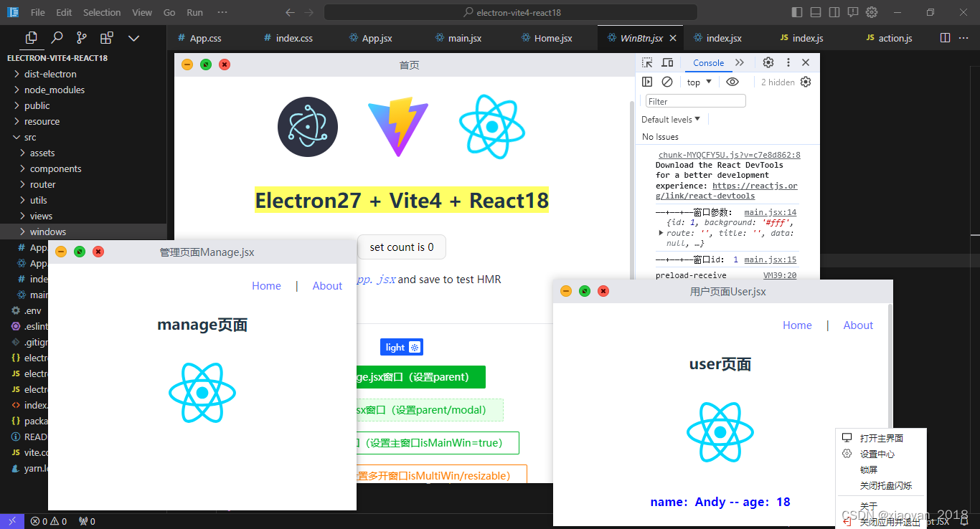
Task: Expand the logged object disclosure triangle
Action: (661, 233)
